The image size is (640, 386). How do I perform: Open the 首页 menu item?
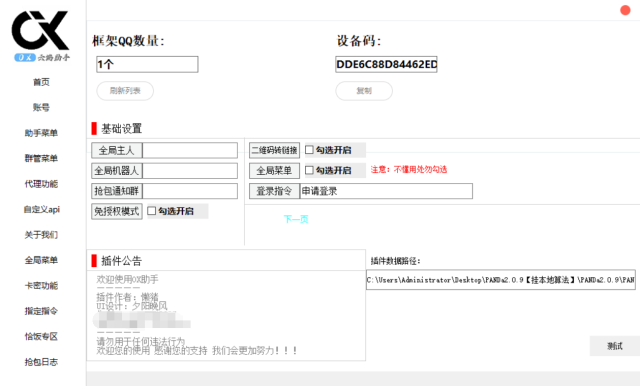[41, 82]
